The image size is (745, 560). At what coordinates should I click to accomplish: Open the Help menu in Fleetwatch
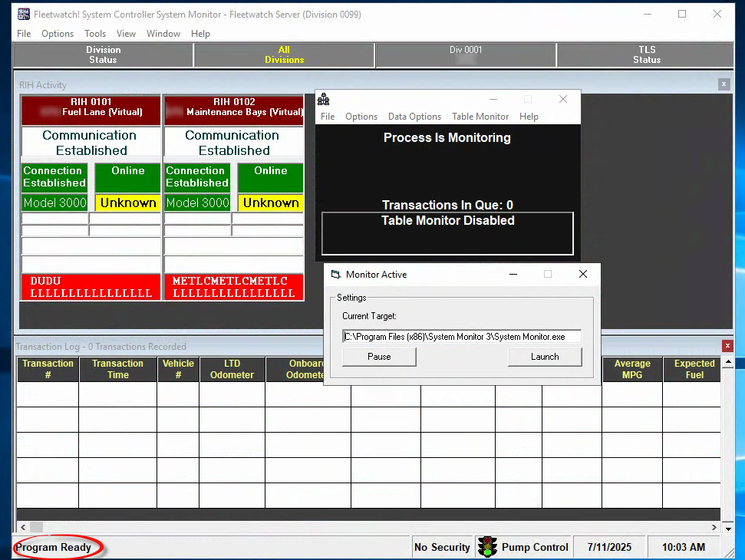(200, 34)
